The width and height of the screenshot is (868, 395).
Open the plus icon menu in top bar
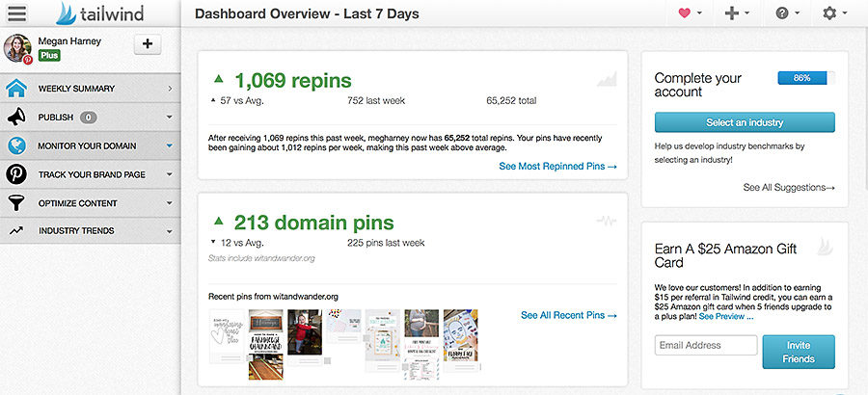732,13
